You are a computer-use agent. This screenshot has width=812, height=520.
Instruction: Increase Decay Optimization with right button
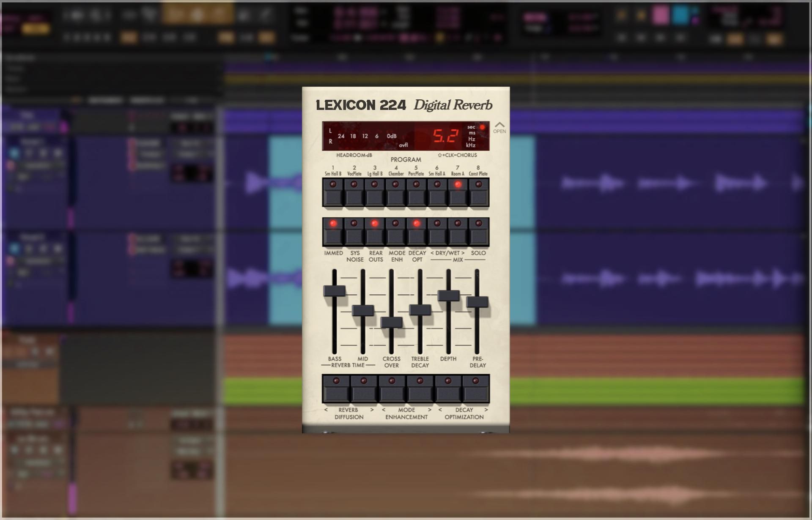coord(476,388)
